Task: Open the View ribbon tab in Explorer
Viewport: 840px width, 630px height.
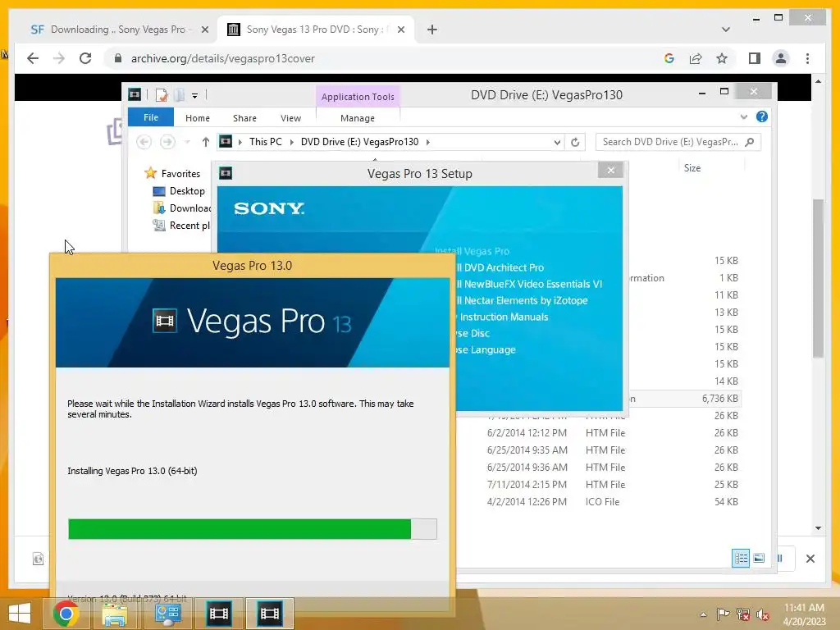Action: pos(290,118)
